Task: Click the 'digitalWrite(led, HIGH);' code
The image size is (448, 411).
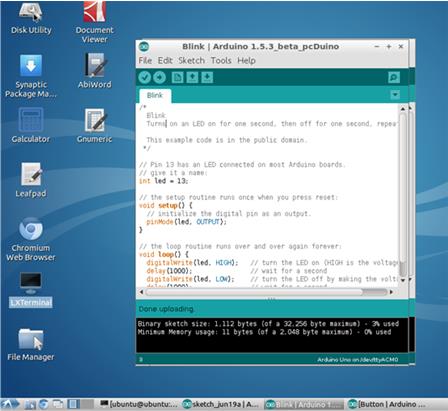Action: click(x=192, y=263)
